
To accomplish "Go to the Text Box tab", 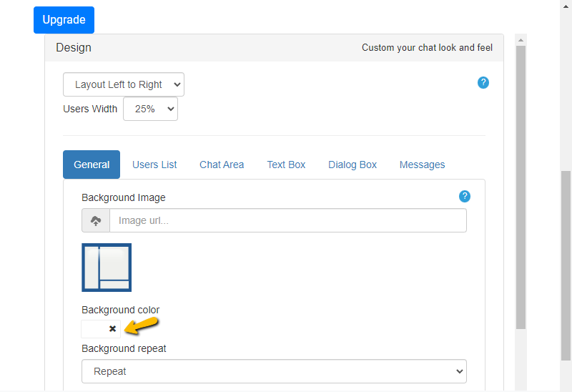I will coord(286,165).
